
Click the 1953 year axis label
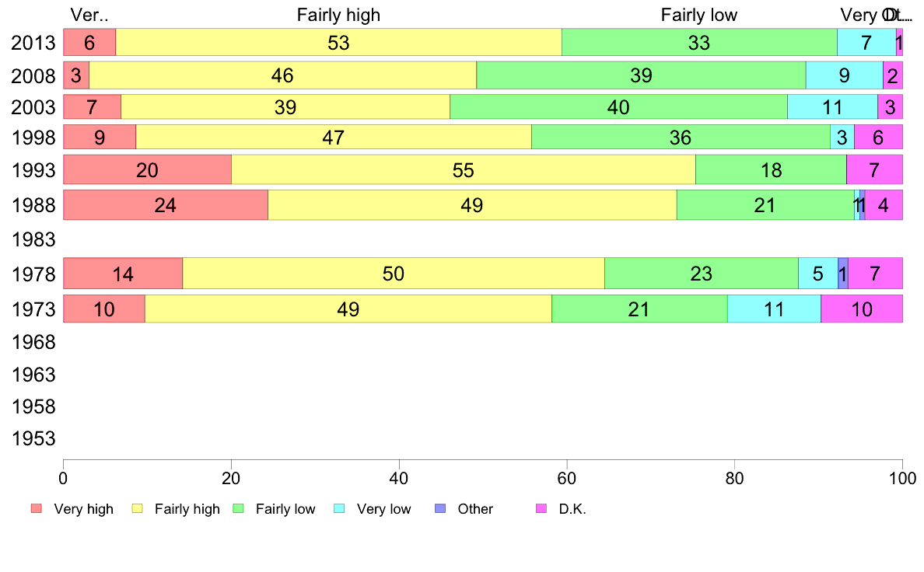click(33, 439)
